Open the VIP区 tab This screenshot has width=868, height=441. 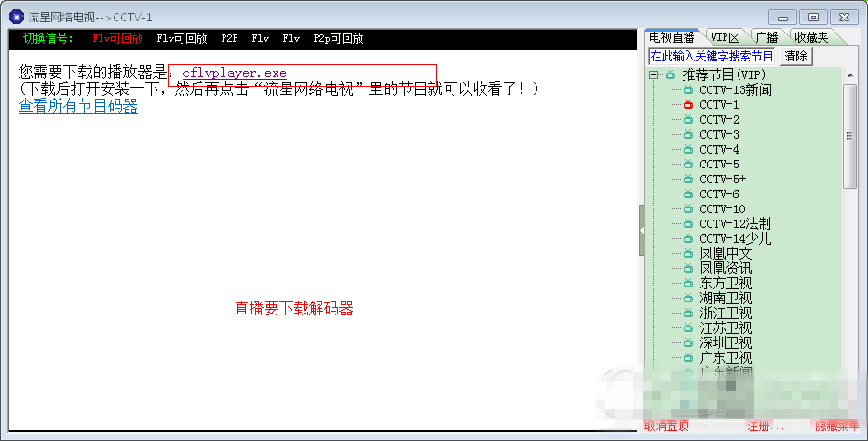pyautogui.click(x=726, y=37)
